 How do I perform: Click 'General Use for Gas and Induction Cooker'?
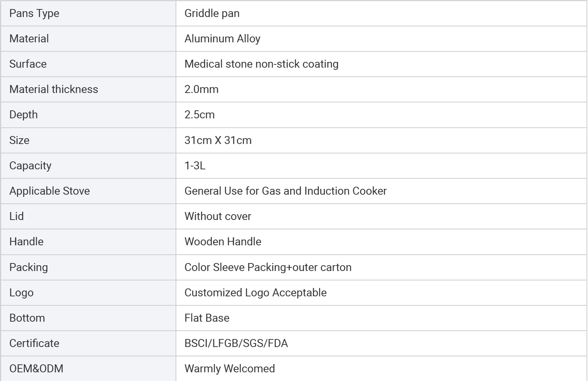(286, 191)
